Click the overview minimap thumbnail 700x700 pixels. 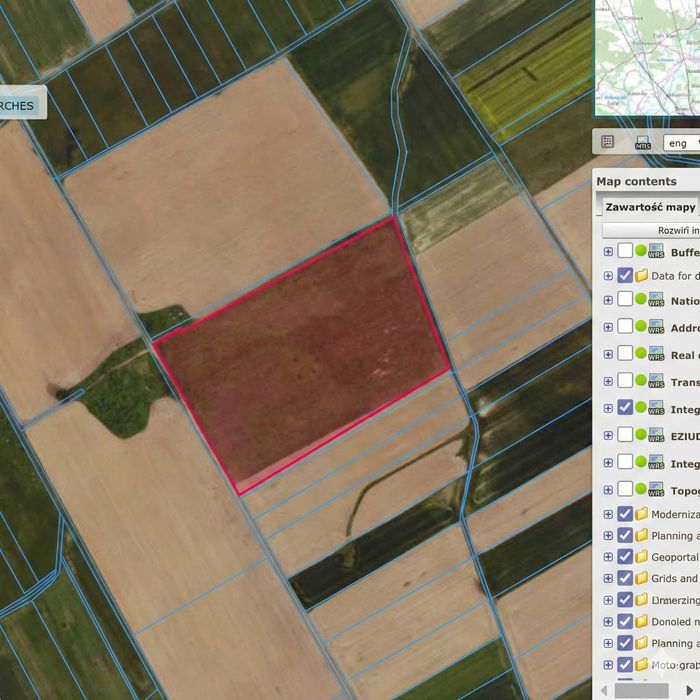pos(647,57)
